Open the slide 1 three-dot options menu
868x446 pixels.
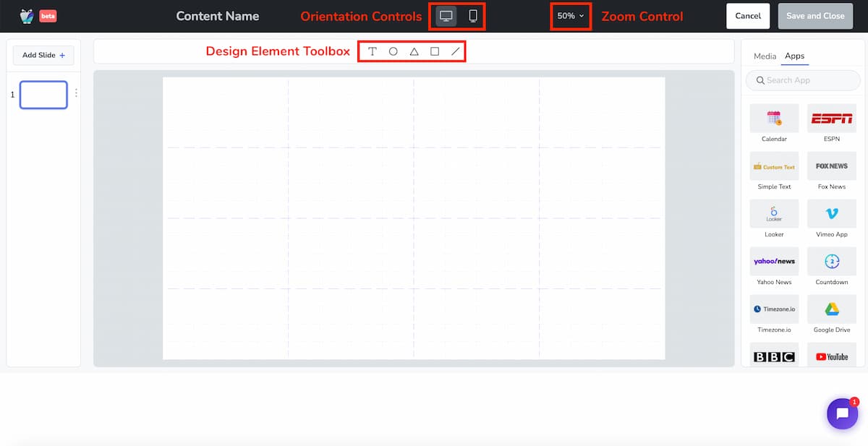pyautogui.click(x=76, y=93)
